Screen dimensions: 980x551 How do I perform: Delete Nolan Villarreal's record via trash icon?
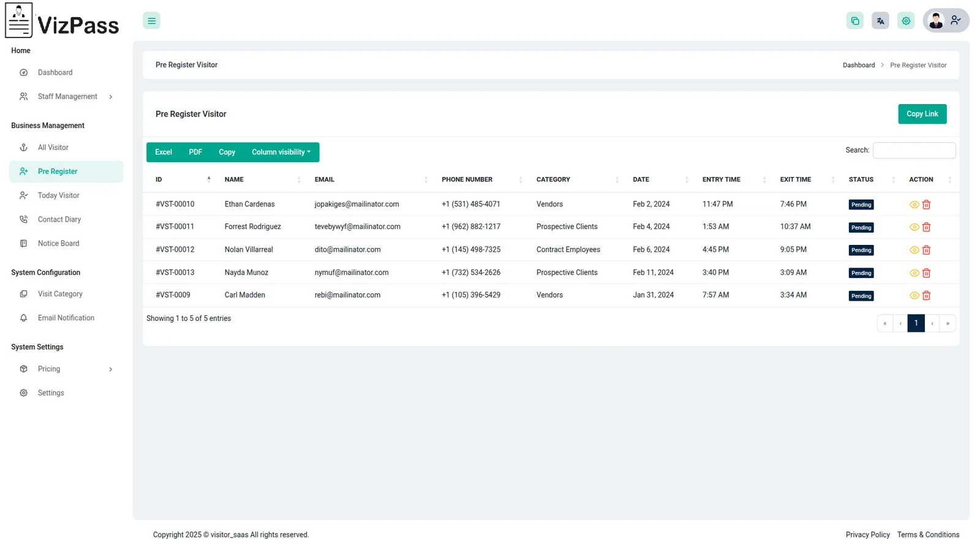(x=926, y=250)
